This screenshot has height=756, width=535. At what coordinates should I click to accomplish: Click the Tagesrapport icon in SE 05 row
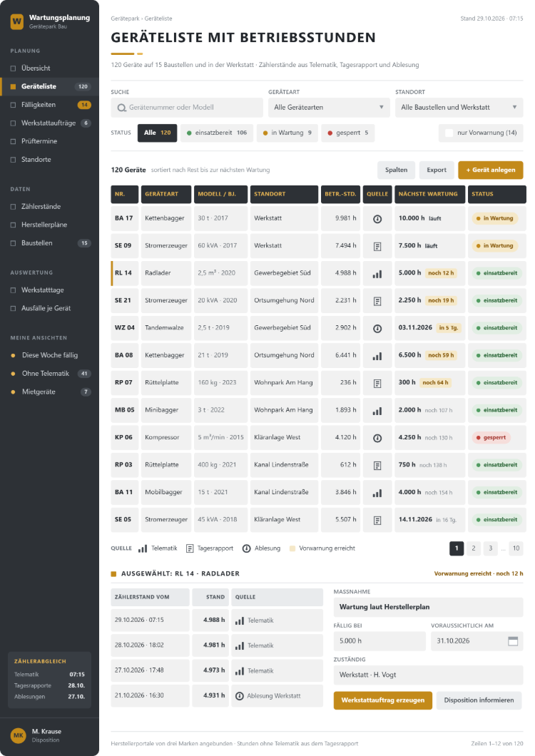377,520
